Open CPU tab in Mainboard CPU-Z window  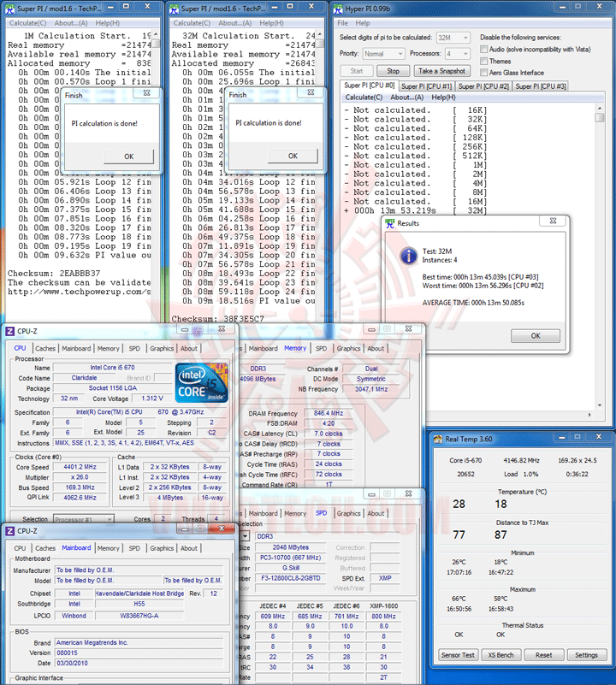click(21, 548)
